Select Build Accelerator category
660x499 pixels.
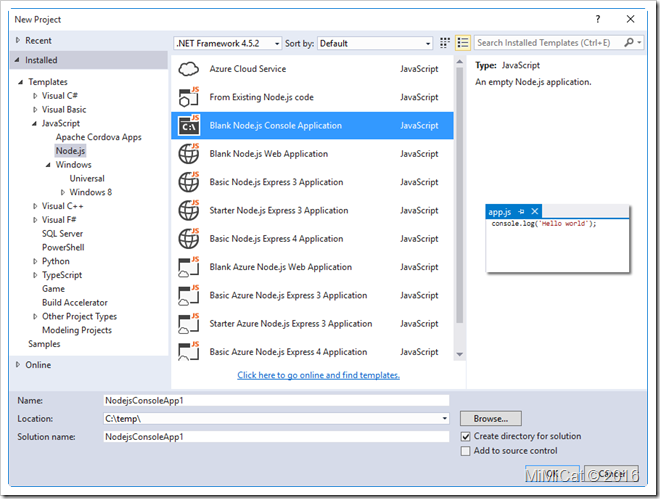[x=75, y=303]
